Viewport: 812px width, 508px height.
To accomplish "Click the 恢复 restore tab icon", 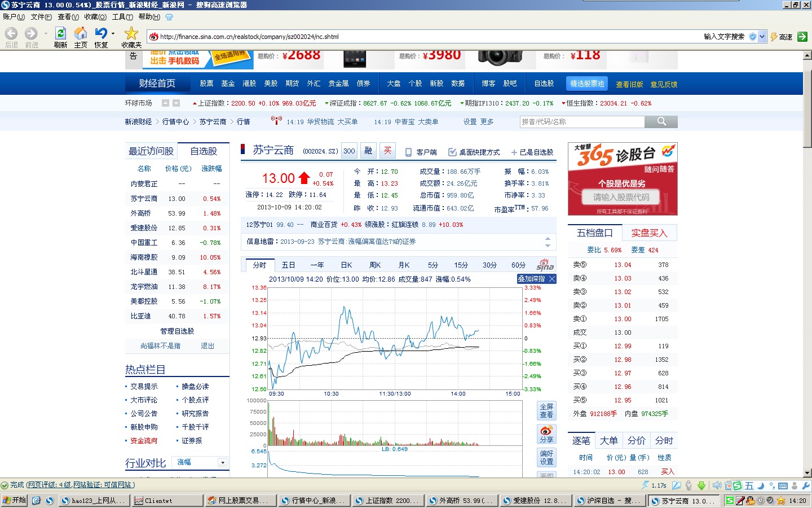I will click(101, 34).
